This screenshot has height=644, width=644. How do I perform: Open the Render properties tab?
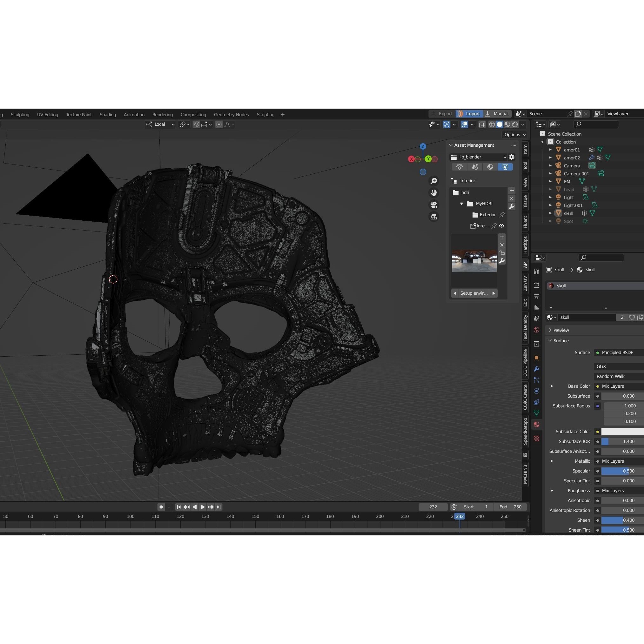tap(537, 286)
